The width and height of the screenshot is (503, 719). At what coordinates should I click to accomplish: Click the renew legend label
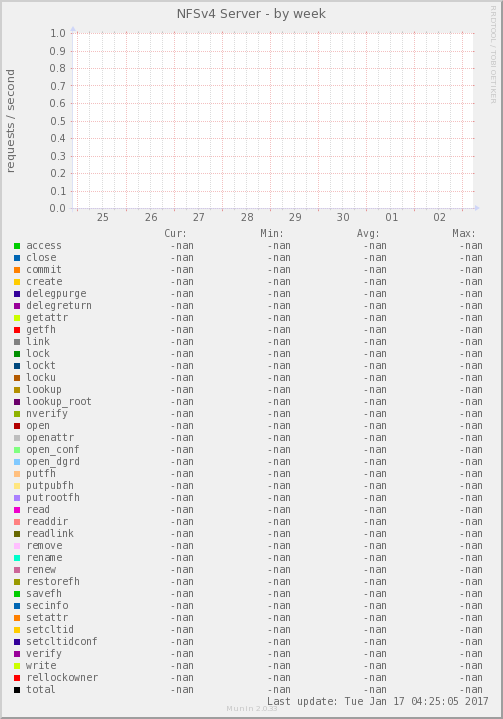pos(41,570)
